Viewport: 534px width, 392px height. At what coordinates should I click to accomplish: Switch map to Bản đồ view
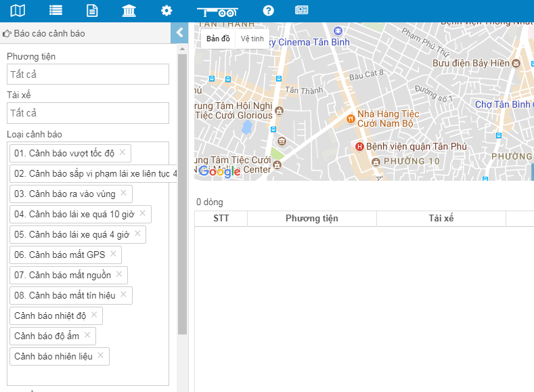pos(218,39)
